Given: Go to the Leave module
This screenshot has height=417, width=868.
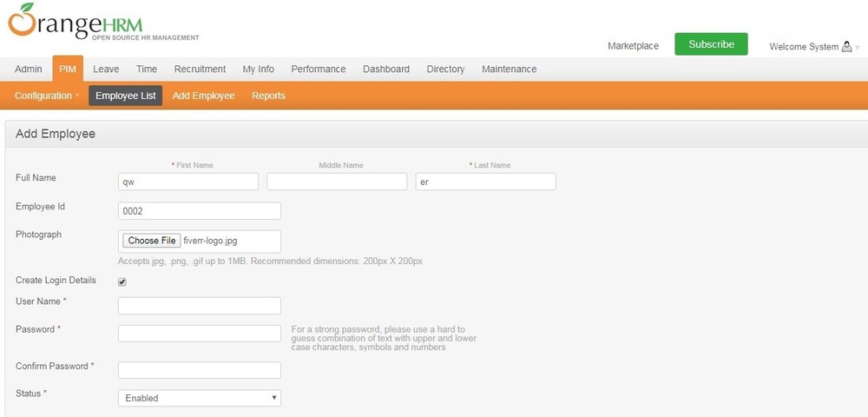Looking at the screenshot, I should point(106,69).
